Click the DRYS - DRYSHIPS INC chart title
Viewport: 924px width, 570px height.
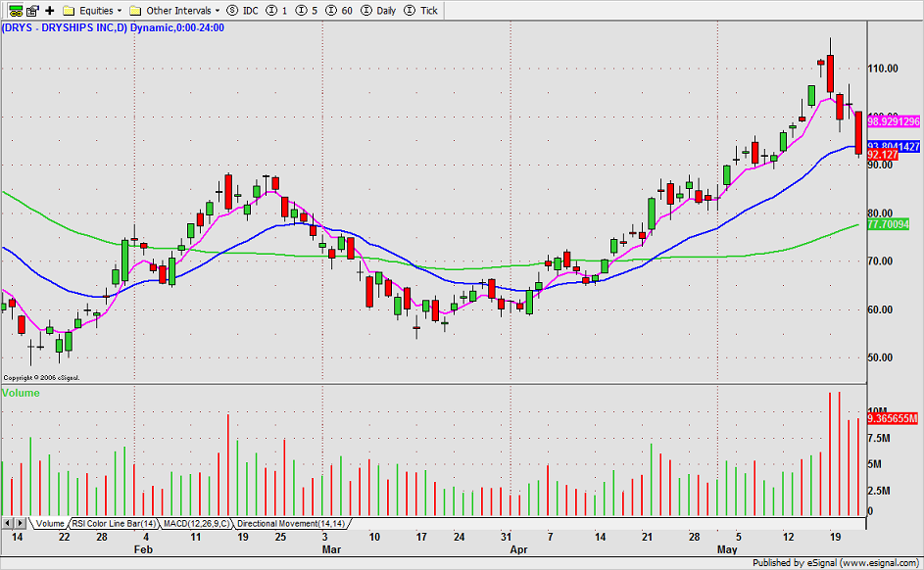(x=113, y=27)
